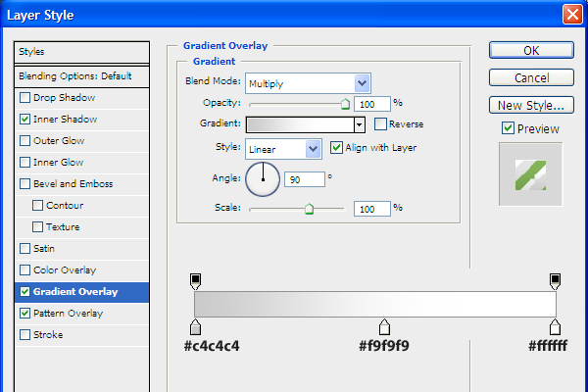Uncheck the Gradient Overlay checkbox
The image size is (588, 392).
pyautogui.click(x=24, y=292)
